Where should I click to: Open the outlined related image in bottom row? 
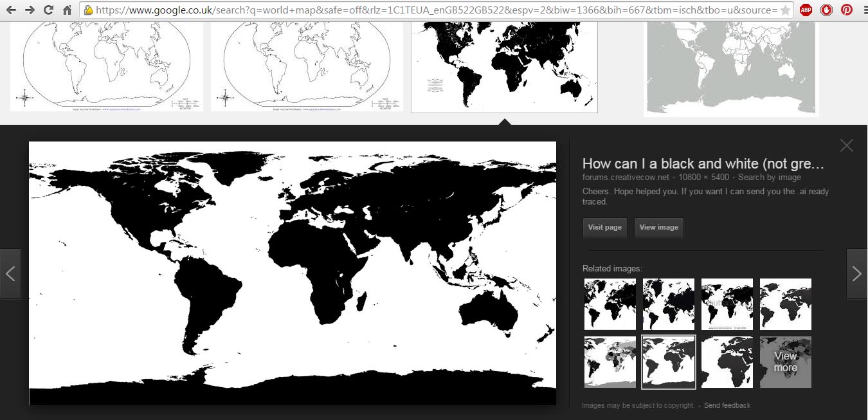[x=669, y=362]
